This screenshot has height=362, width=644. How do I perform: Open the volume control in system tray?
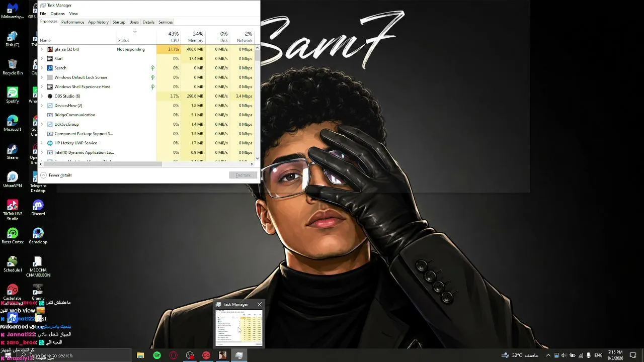(x=563, y=355)
